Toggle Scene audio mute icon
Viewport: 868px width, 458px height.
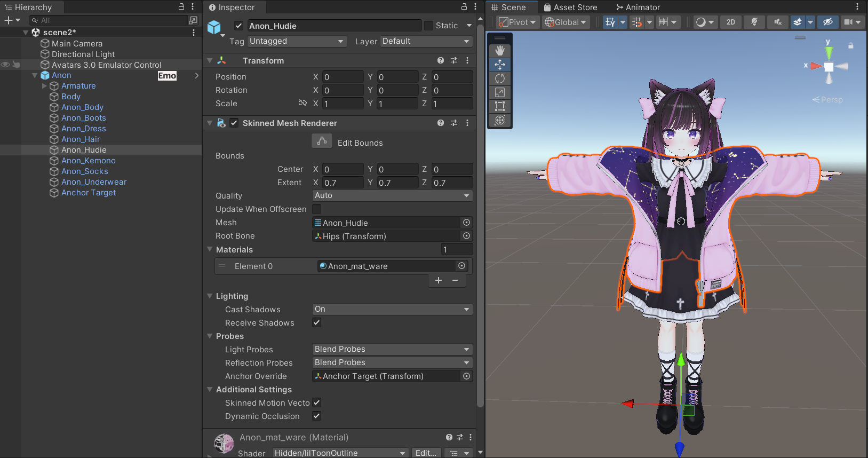(778, 22)
